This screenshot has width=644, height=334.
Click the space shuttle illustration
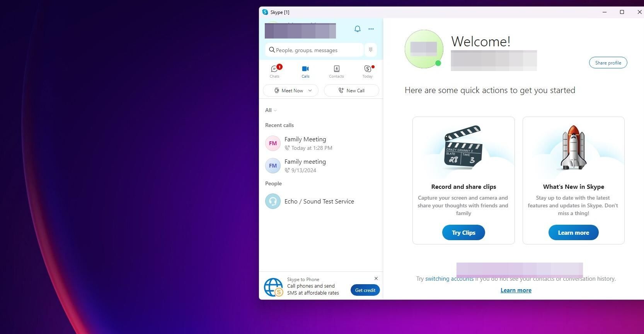(x=574, y=148)
